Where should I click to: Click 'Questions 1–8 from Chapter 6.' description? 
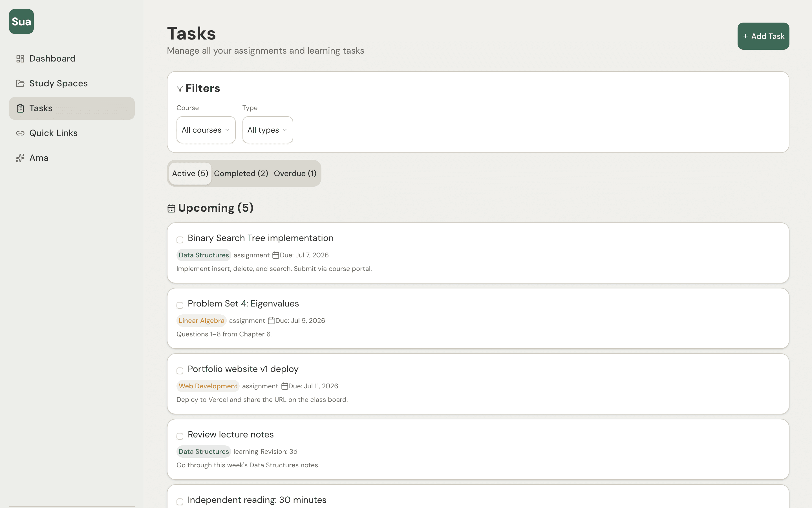click(x=224, y=334)
